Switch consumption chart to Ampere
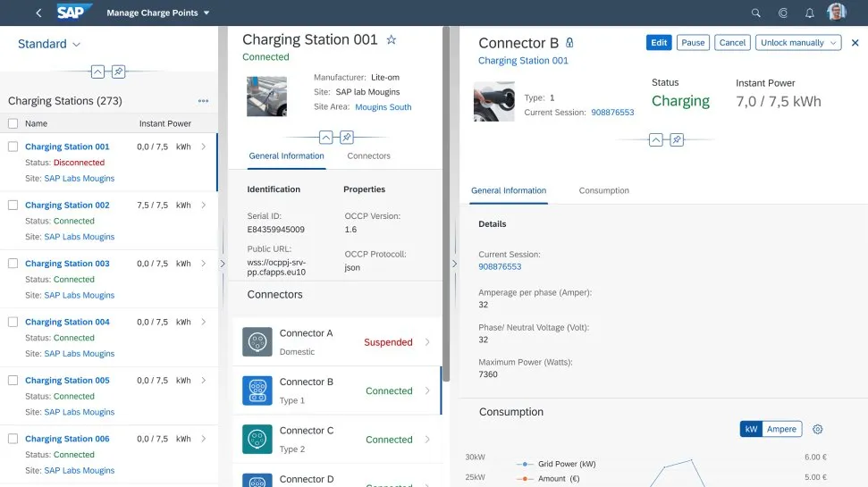The height and width of the screenshot is (487, 868). pos(781,430)
